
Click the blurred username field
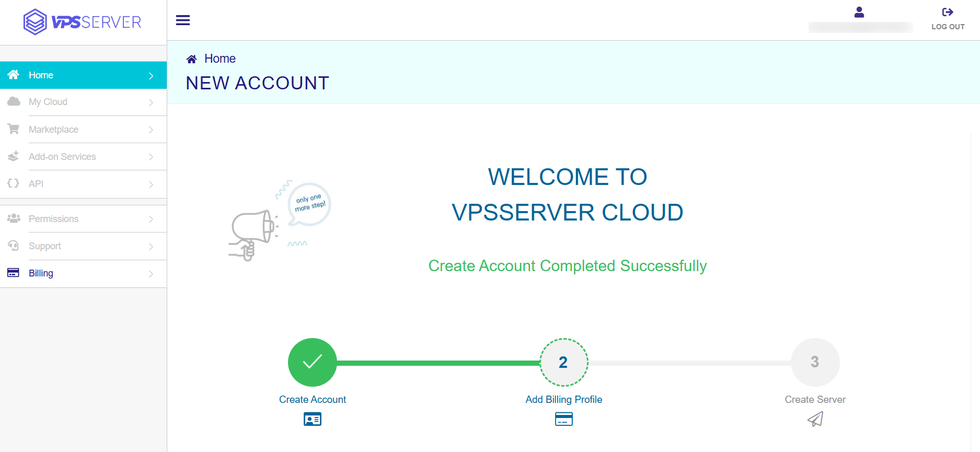(860, 27)
